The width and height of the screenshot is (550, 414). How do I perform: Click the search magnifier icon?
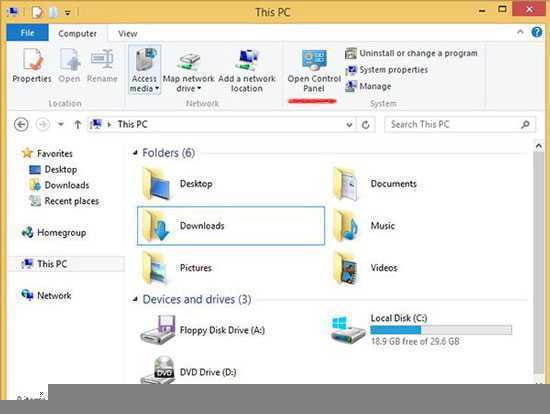point(525,125)
